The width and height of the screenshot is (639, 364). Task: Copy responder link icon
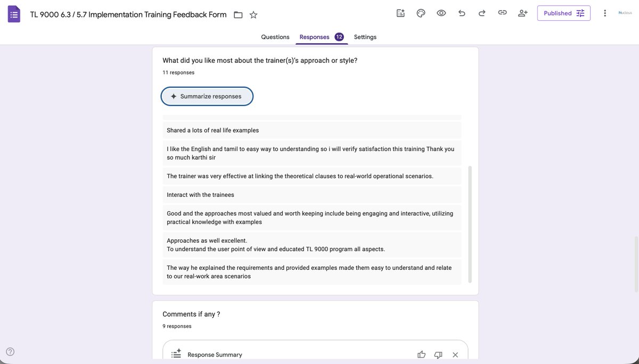coord(502,13)
